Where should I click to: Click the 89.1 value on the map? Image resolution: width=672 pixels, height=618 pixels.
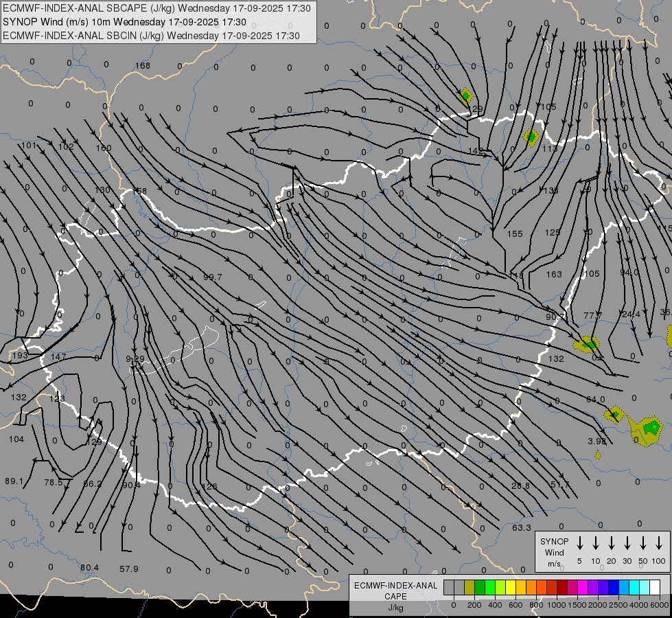pos(14,481)
